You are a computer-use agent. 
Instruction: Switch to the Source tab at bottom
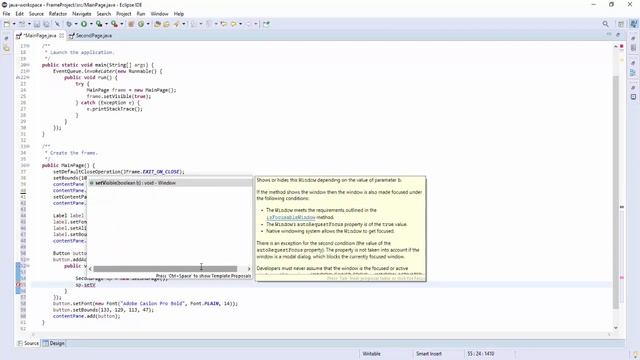[x=28, y=343]
